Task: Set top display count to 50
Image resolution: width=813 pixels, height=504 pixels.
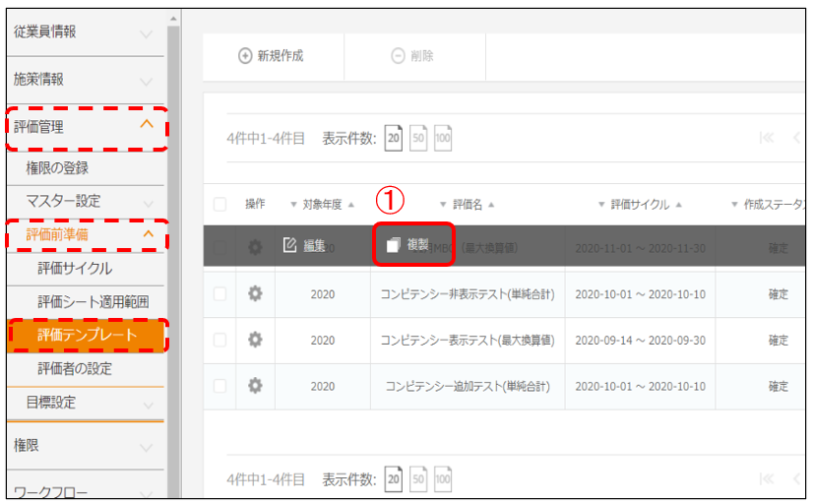Action: click(418, 138)
